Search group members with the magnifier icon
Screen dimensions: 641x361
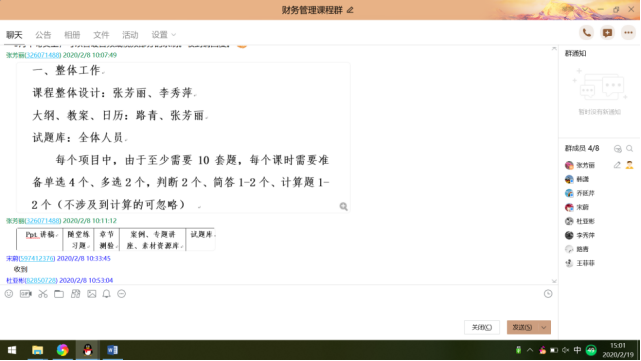coord(630,148)
